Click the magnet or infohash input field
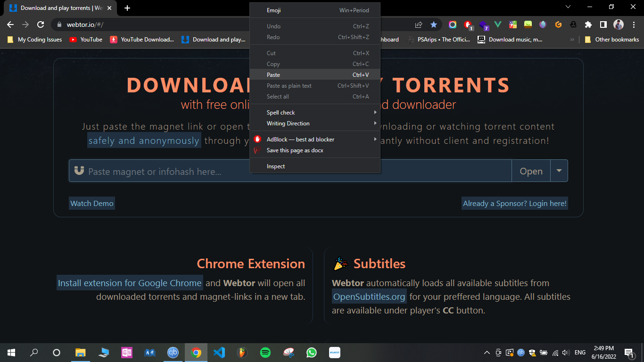644x362 pixels. pos(290,171)
